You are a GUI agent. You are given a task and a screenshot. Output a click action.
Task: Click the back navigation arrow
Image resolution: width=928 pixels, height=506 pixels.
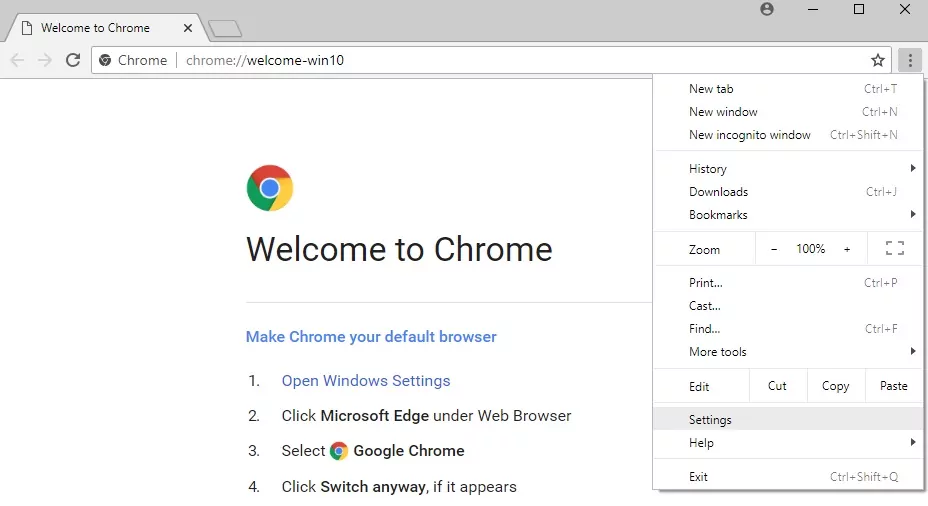click(x=18, y=60)
